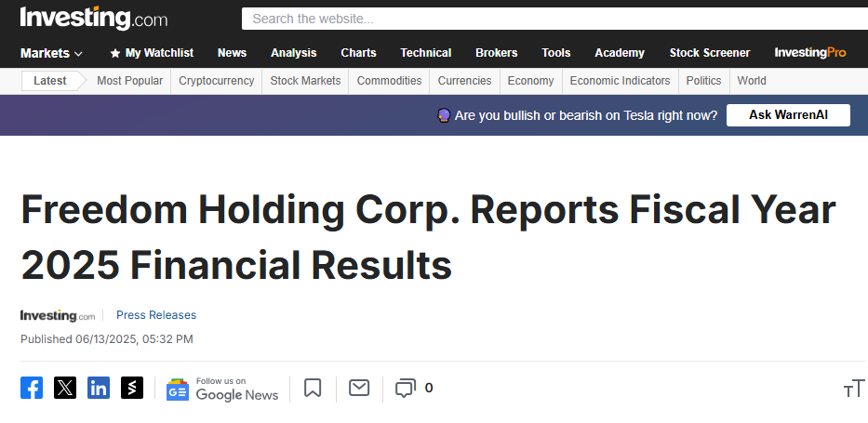Bookmark this article
868x423 pixels.
tap(313, 388)
